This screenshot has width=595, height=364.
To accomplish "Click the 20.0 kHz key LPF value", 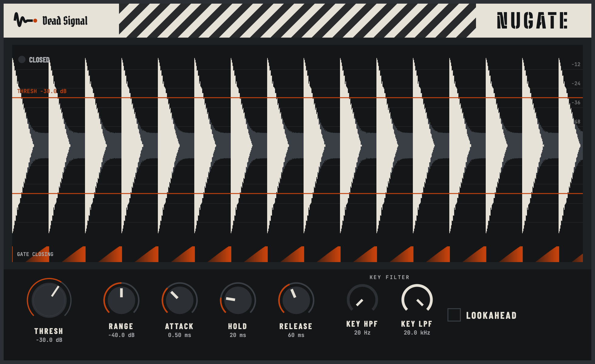I will tap(417, 333).
